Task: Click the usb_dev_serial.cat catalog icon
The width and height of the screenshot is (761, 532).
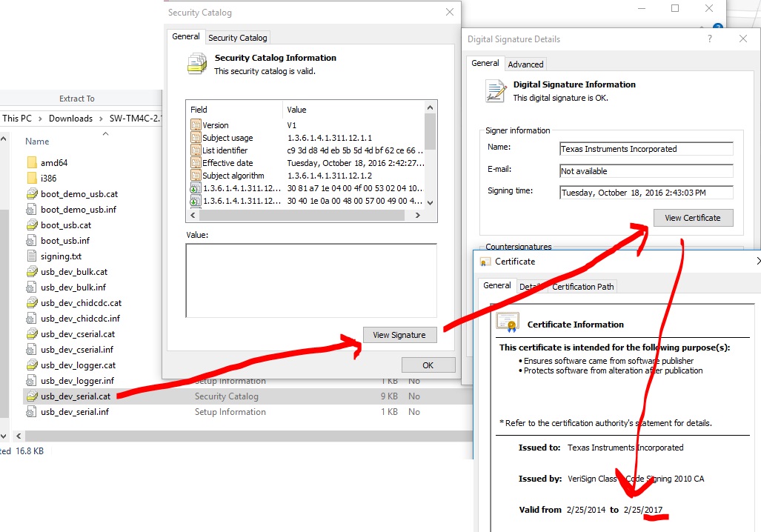Action: tap(32, 396)
